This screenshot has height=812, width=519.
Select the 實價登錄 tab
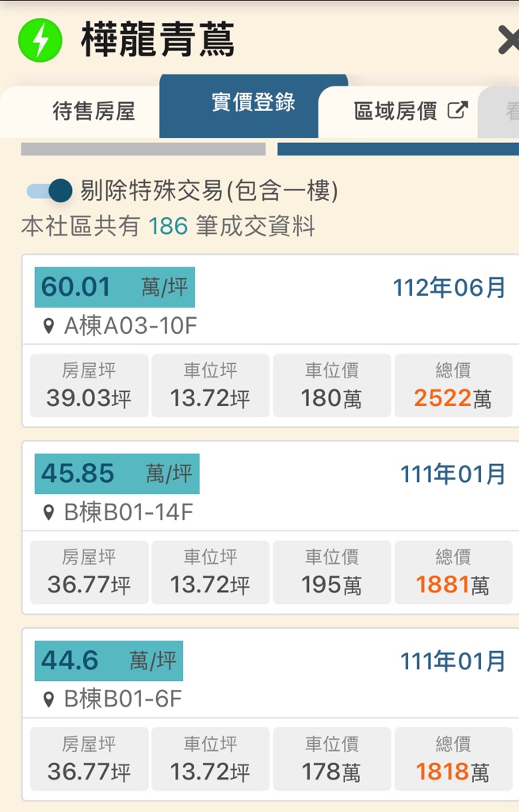(x=253, y=102)
